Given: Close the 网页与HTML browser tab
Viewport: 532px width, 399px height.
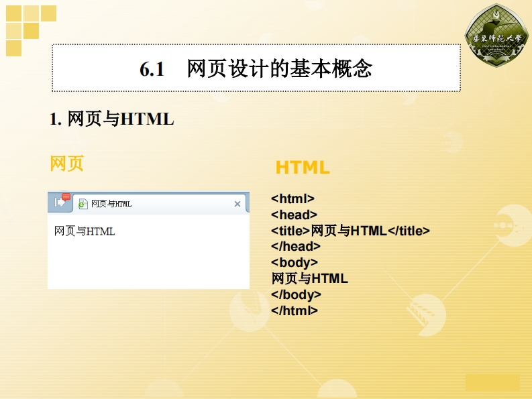Looking at the screenshot, I should pos(237,204).
